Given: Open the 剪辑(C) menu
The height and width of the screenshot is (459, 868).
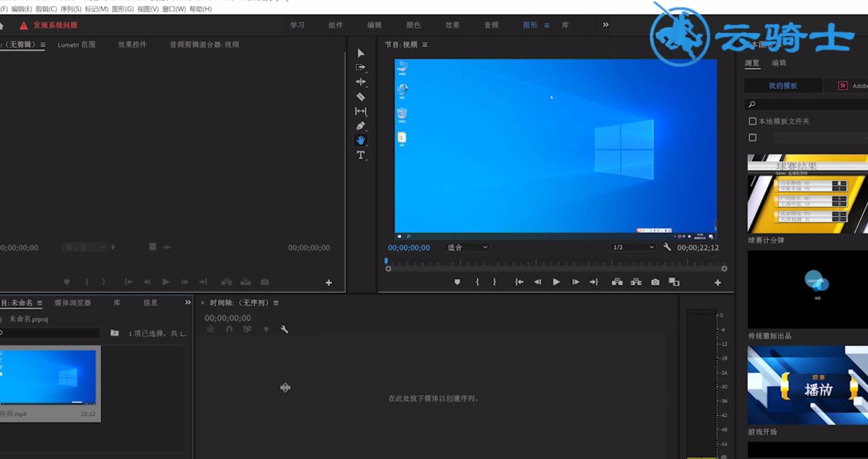Looking at the screenshot, I should tap(46, 9).
